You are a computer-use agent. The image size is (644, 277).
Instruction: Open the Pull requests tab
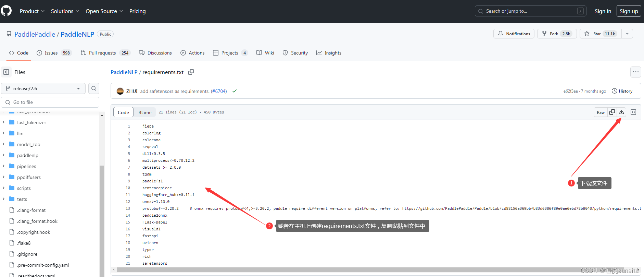pyautogui.click(x=105, y=53)
